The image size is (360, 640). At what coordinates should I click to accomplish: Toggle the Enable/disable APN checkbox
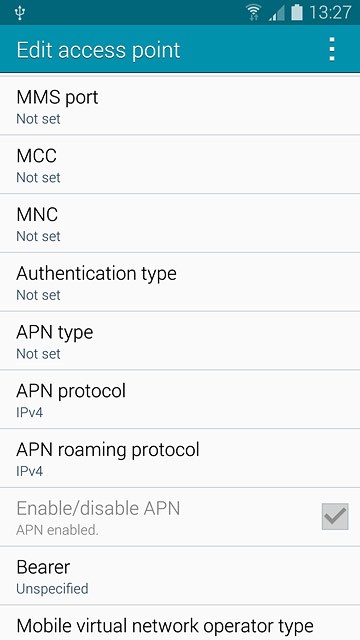coord(335,516)
